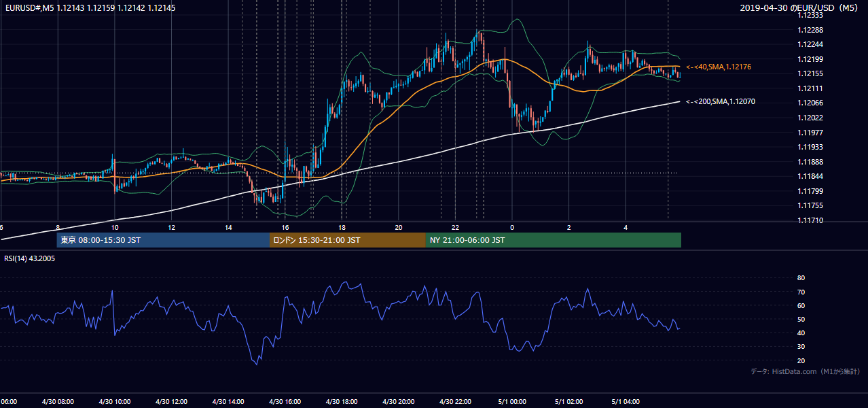This screenshot has height=408, width=868.
Task: Click the 5/1 04:00 time axis label
Action: click(x=626, y=402)
